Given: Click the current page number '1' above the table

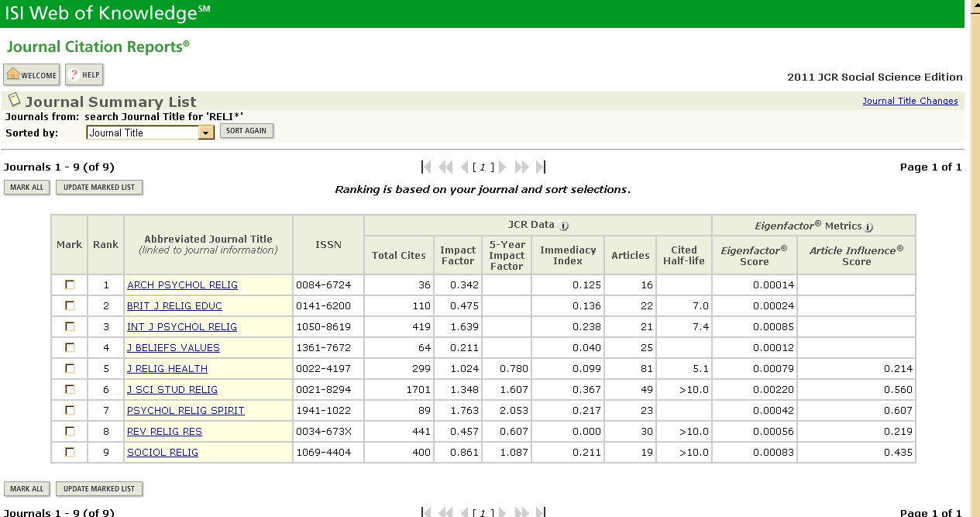Looking at the screenshot, I should coord(483,167).
